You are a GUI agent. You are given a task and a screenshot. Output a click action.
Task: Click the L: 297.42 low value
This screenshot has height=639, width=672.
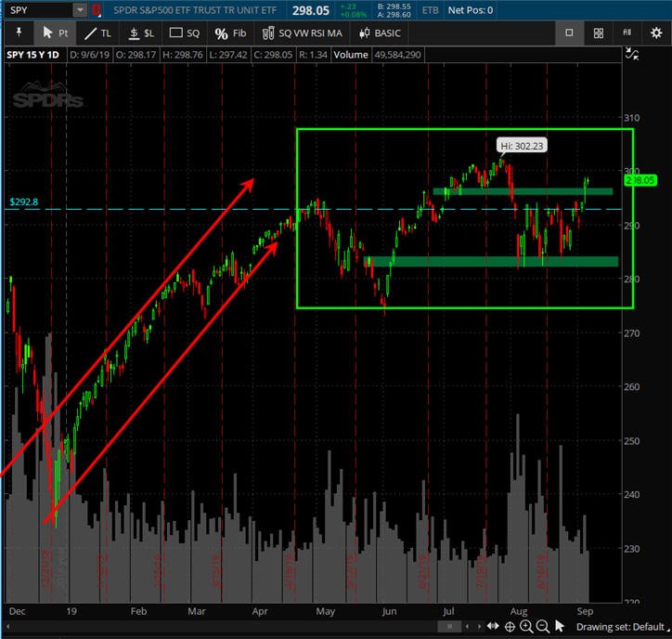tap(228, 55)
